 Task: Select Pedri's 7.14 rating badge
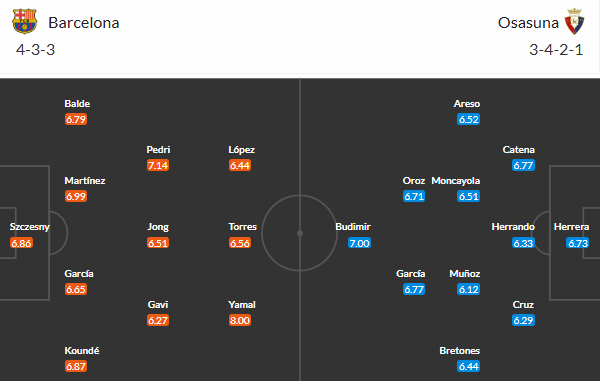point(158,165)
